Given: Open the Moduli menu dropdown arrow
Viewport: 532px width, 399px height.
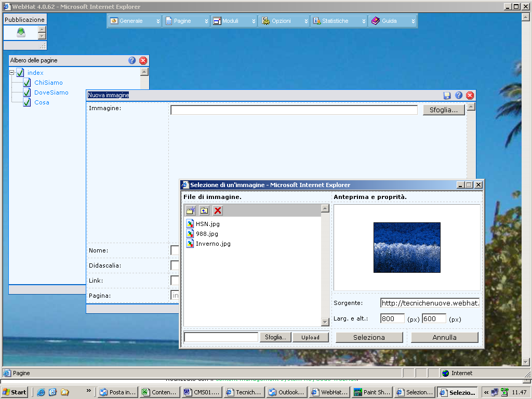Looking at the screenshot, I should pos(254,21).
